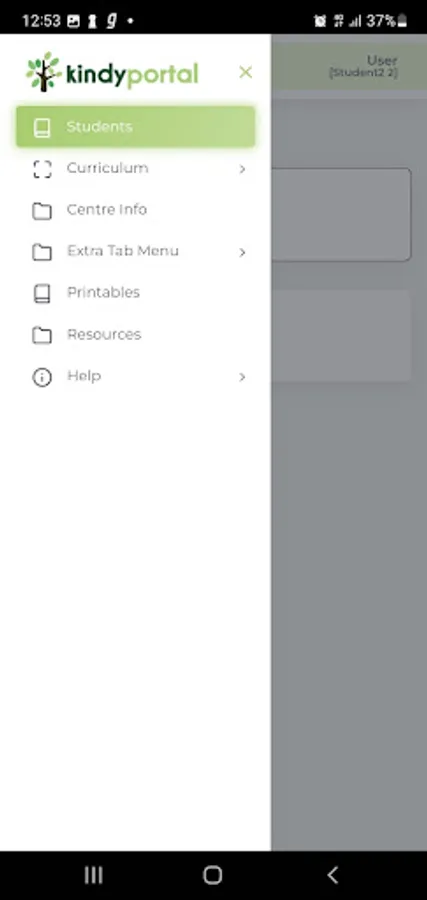
Task: Click the book icon beside Students
Action: click(42, 127)
